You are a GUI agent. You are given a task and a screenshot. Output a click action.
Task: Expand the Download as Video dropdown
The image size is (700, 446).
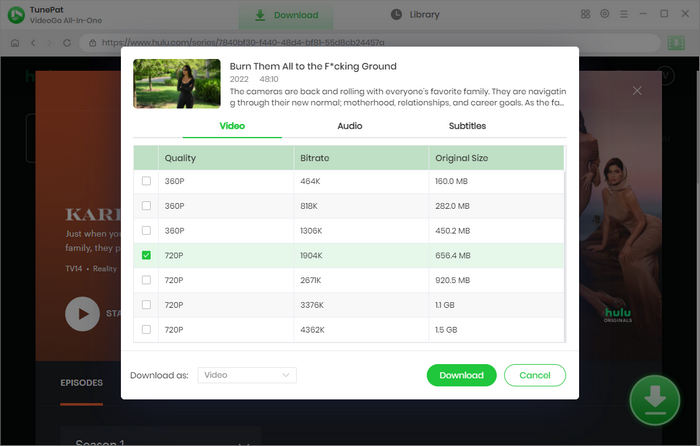[246, 375]
